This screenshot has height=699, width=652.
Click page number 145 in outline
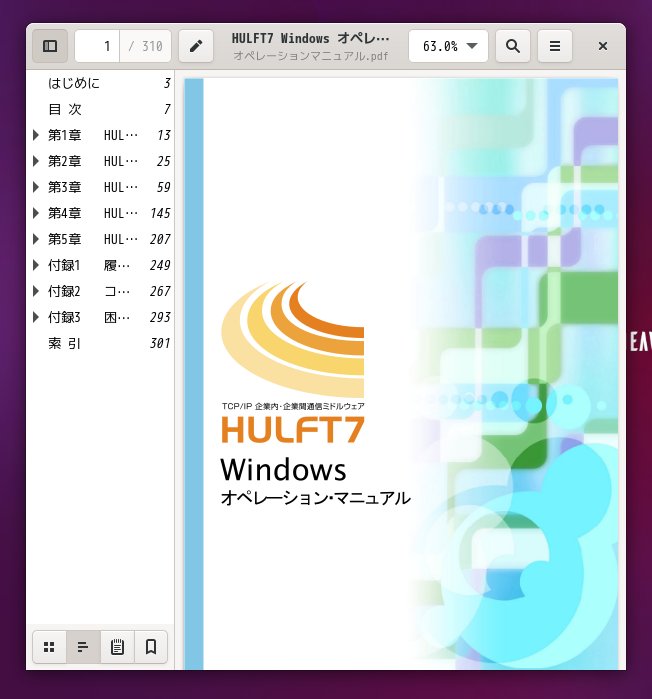160,213
